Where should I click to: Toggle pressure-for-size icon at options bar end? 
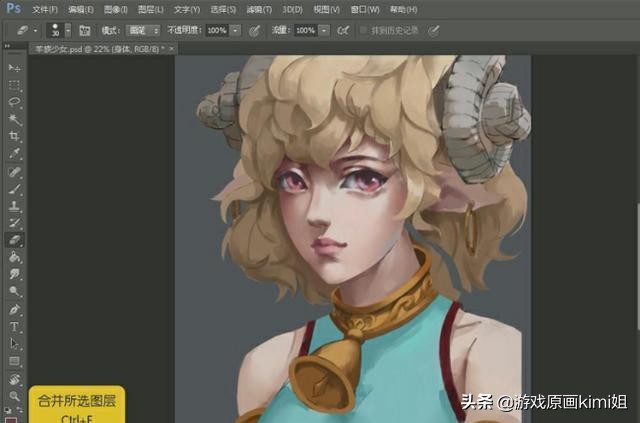point(433,30)
